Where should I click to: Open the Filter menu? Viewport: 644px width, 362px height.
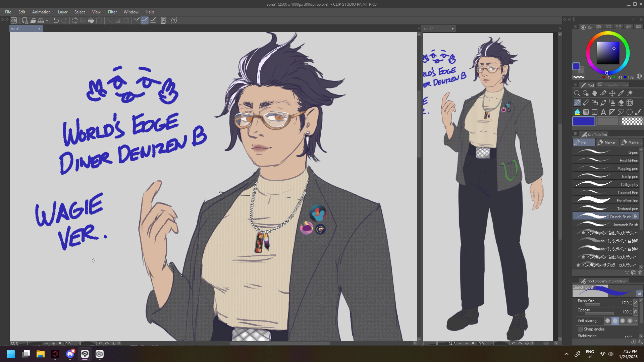[112, 12]
